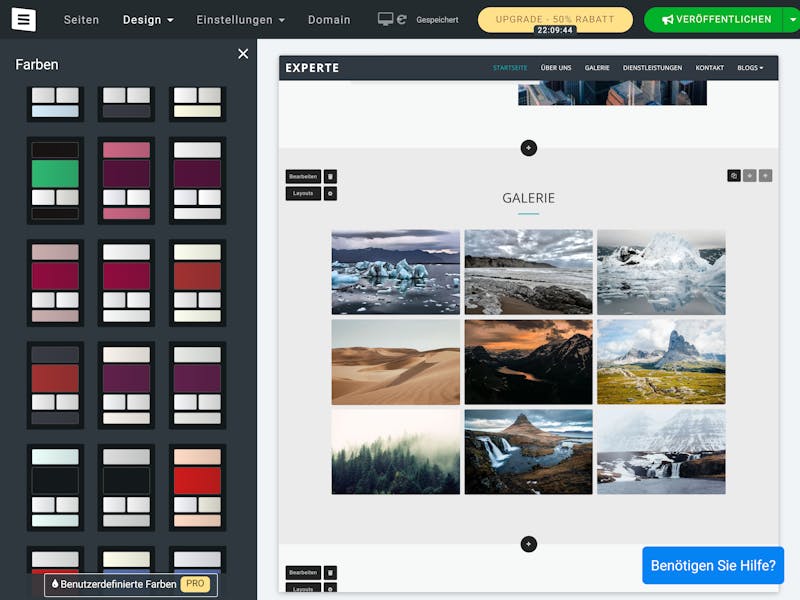Image resolution: width=800 pixels, height=600 pixels.
Task: Go to STARTSEITE in the site navigation
Action: coord(510,68)
